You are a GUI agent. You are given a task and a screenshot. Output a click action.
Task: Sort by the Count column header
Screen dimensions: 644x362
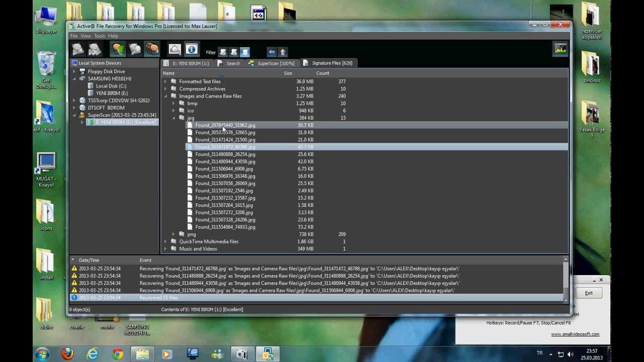click(323, 73)
